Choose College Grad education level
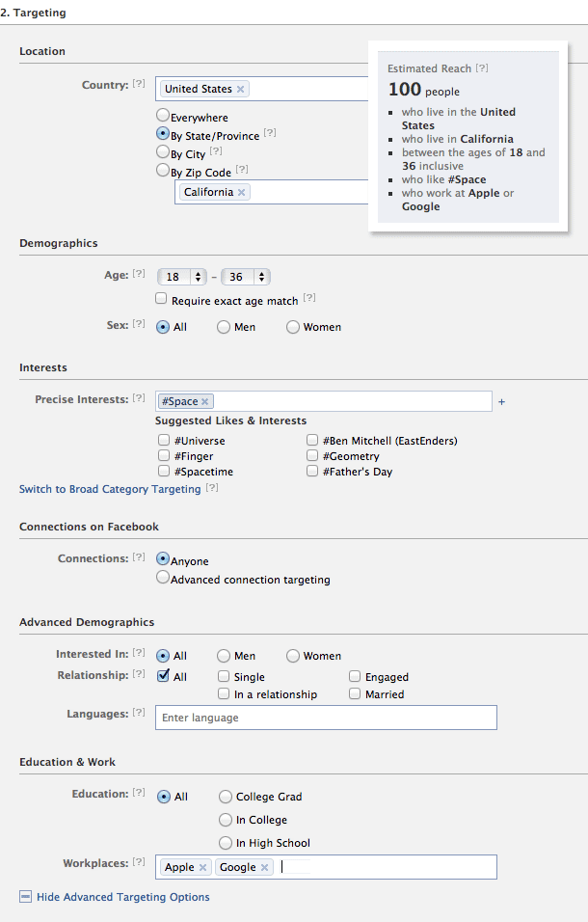The image size is (588, 922). pos(226,797)
